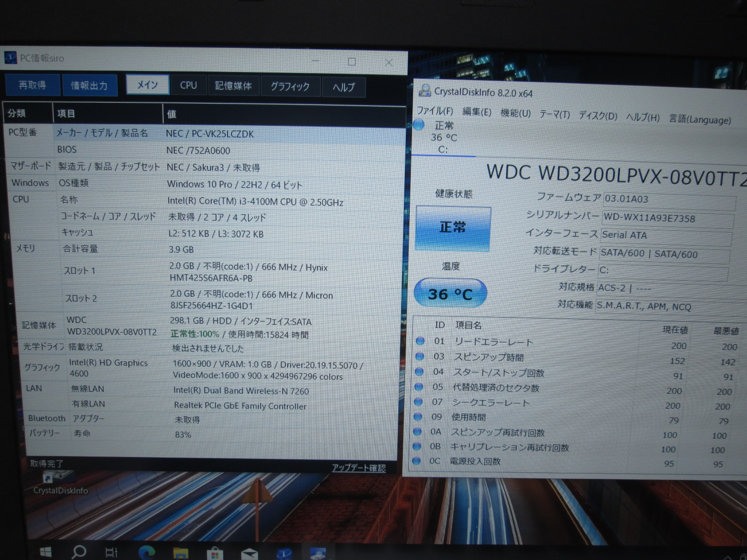Open Microsoft Store from taskbar
The image size is (747, 560).
[x=215, y=553]
